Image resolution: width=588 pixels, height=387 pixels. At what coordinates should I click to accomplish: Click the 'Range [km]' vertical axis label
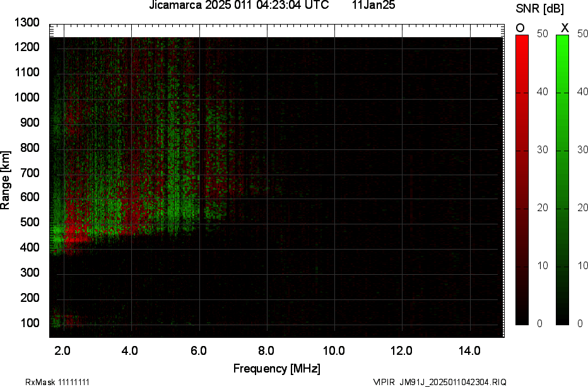(6, 180)
